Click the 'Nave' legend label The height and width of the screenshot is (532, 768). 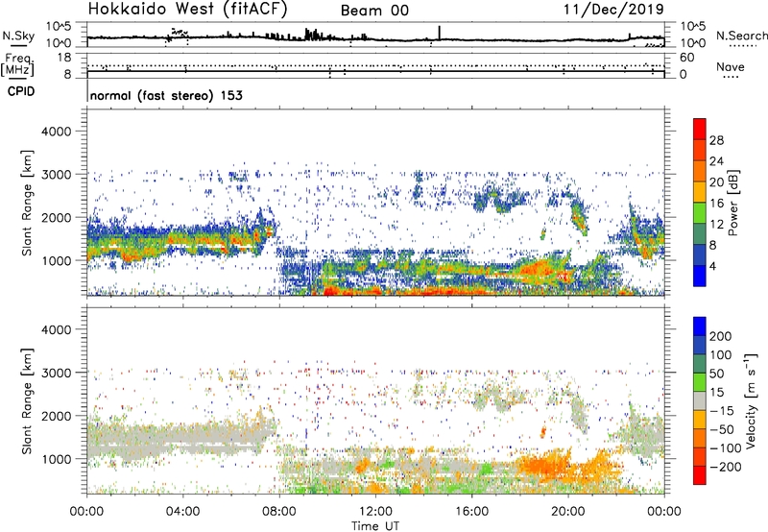tap(731, 67)
